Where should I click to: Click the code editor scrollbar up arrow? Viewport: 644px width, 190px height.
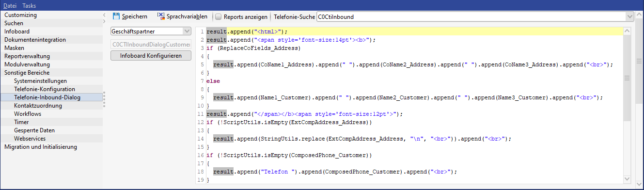point(627,32)
